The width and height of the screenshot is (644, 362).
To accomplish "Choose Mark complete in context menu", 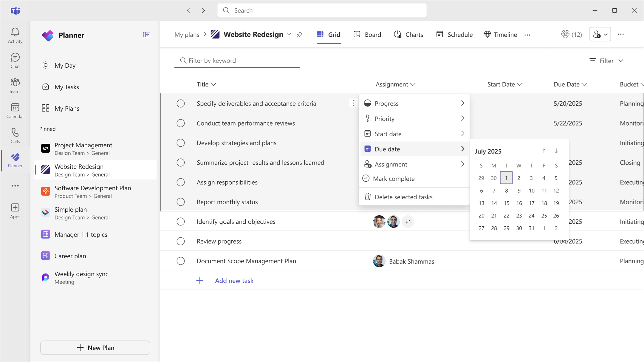I will [x=394, y=179].
